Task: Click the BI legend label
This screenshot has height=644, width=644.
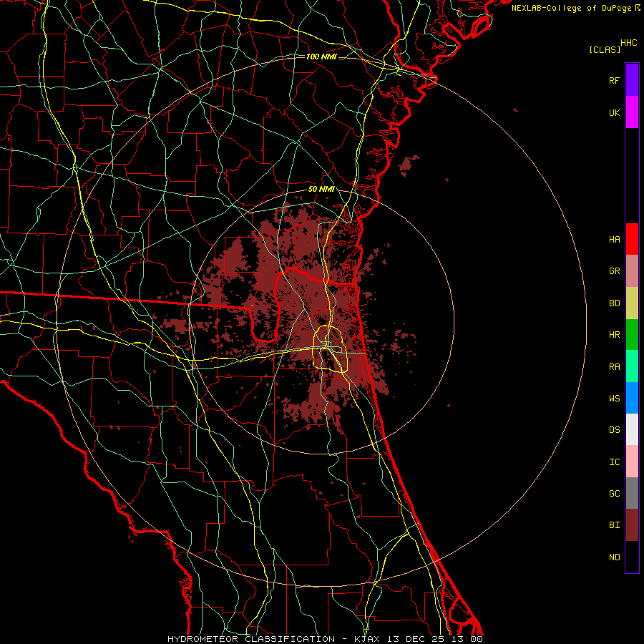Action: (x=614, y=525)
